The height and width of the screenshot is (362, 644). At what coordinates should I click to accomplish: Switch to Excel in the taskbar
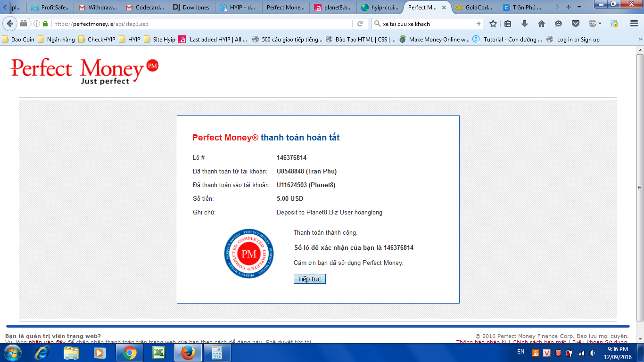click(x=158, y=353)
